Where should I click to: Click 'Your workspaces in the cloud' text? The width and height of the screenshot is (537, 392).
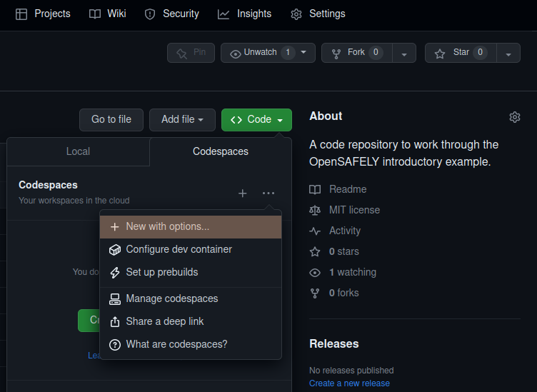(x=74, y=201)
